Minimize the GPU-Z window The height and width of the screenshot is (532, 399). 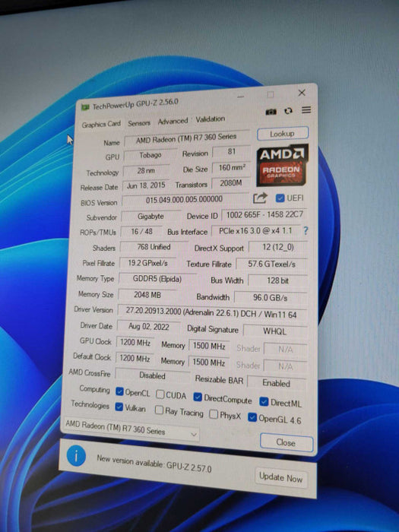coord(241,97)
